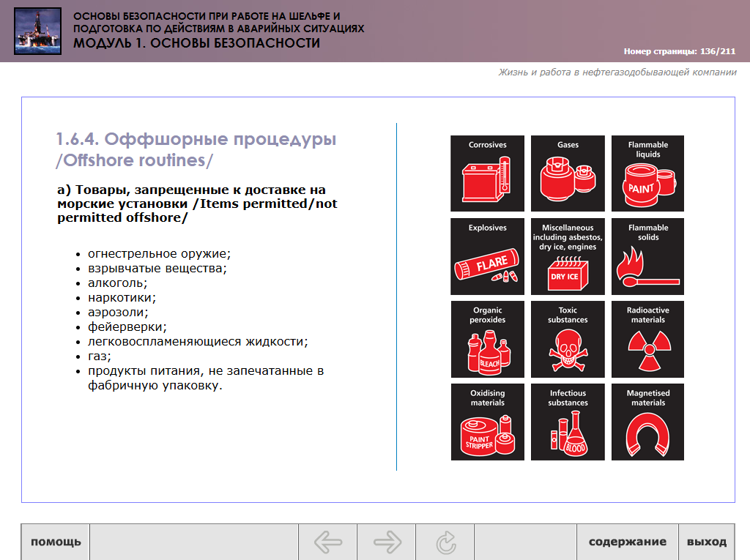750x560 pixels.
Task: Click the Flammable liquids paint icon
Action: click(647, 173)
